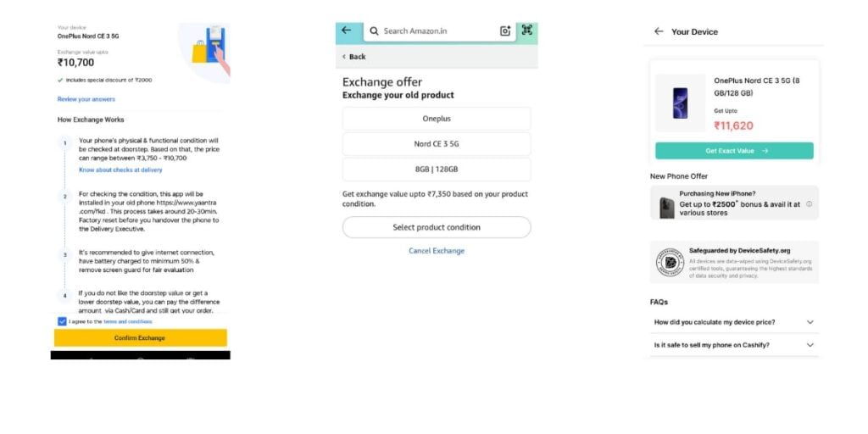Expand Is it safe to sell on Cashify
The height and width of the screenshot is (434, 868).
tap(733, 345)
